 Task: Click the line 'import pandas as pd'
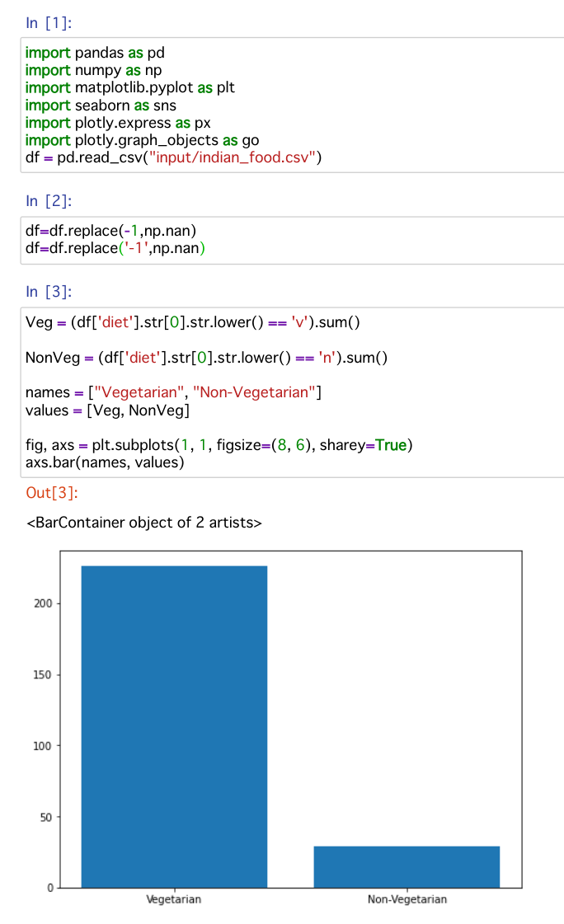(95, 53)
